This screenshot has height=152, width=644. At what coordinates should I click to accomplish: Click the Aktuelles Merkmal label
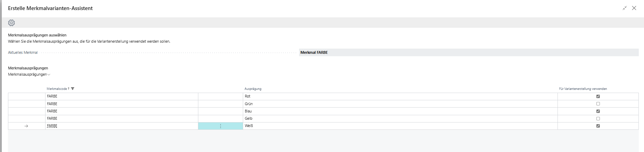pos(23,53)
